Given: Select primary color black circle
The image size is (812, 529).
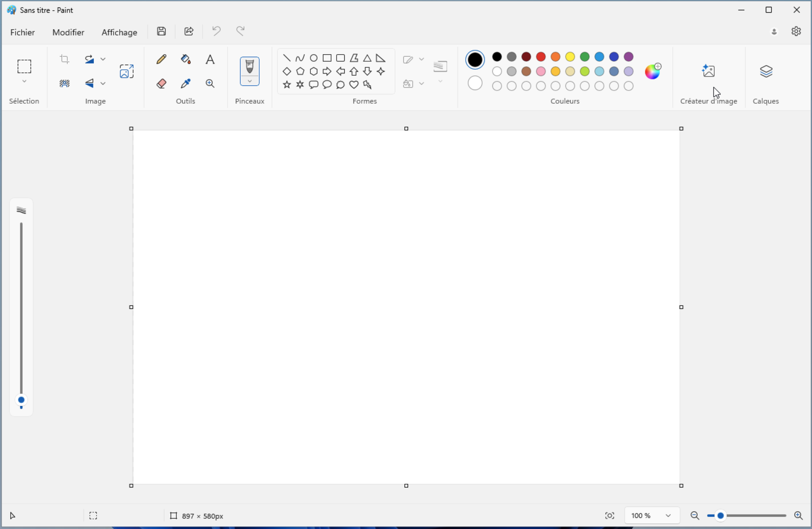Looking at the screenshot, I should (x=475, y=60).
